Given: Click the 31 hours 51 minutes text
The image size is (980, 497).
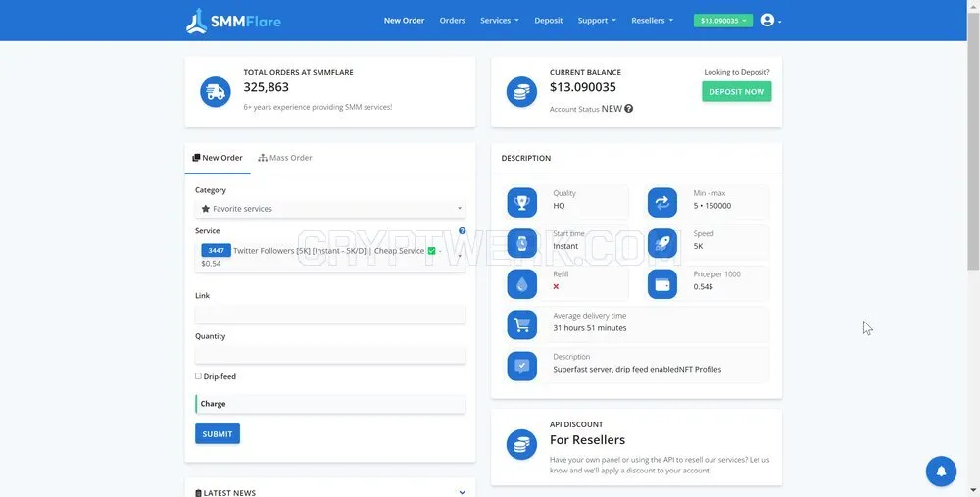Looking at the screenshot, I should click(589, 328).
